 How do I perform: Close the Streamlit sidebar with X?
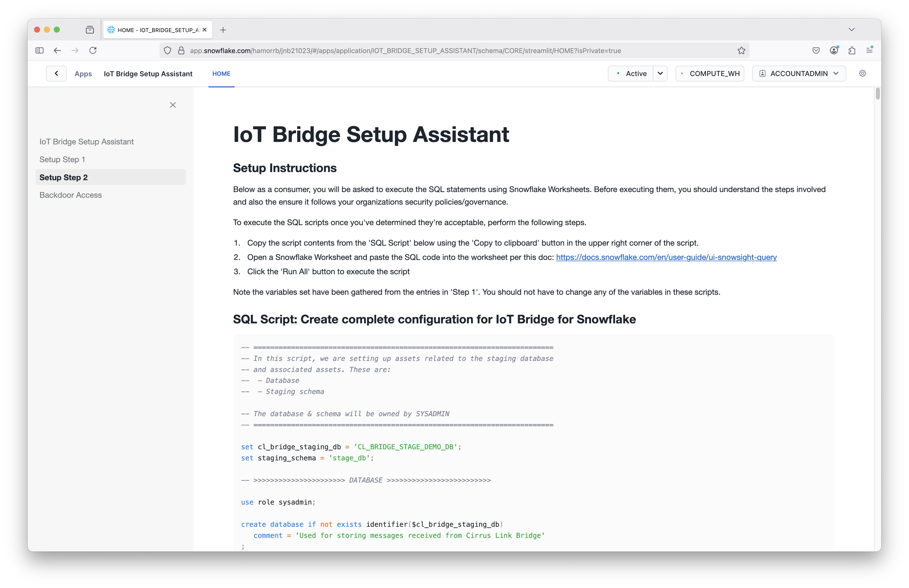point(173,105)
